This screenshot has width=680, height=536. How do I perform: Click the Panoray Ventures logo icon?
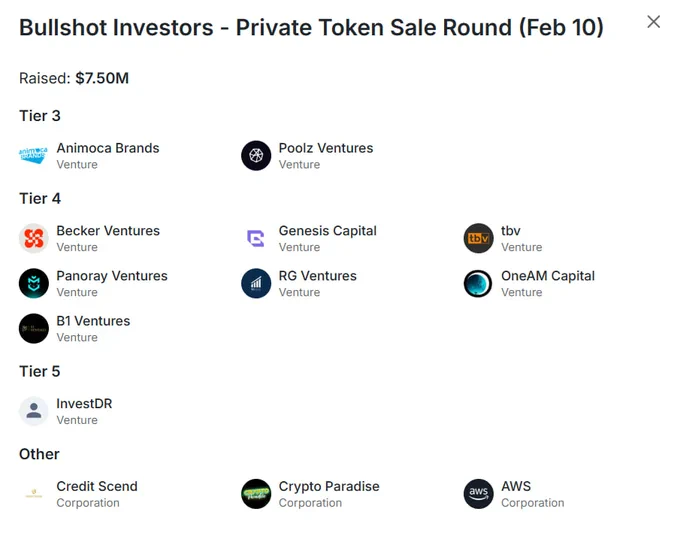click(33, 283)
